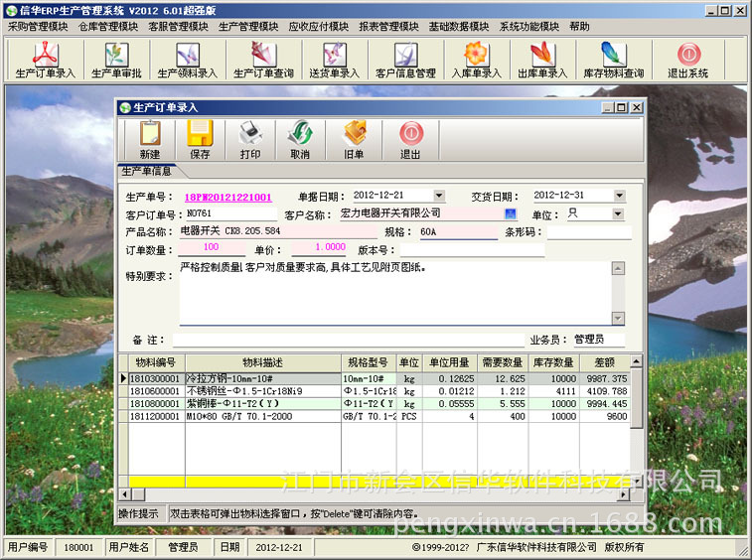The height and width of the screenshot is (560, 752).
Task: Print the order with 打印 icon
Action: click(x=250, y=140)
